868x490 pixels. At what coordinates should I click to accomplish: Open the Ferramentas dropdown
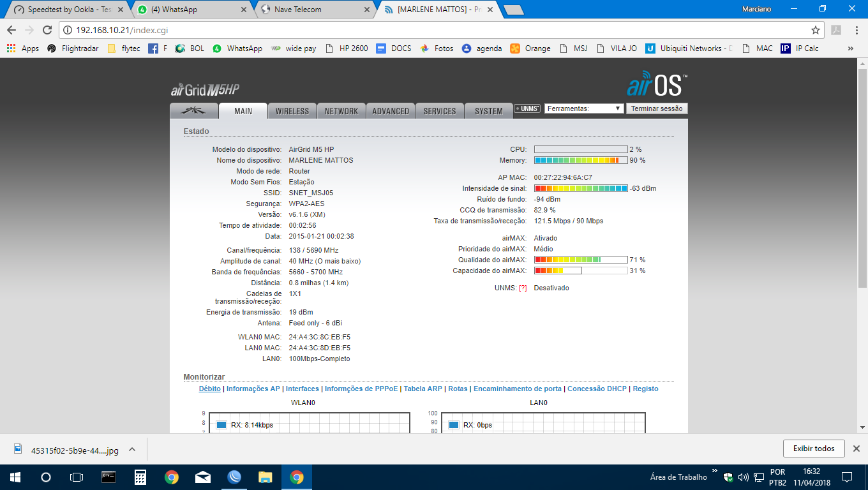[x=584, y=108]
